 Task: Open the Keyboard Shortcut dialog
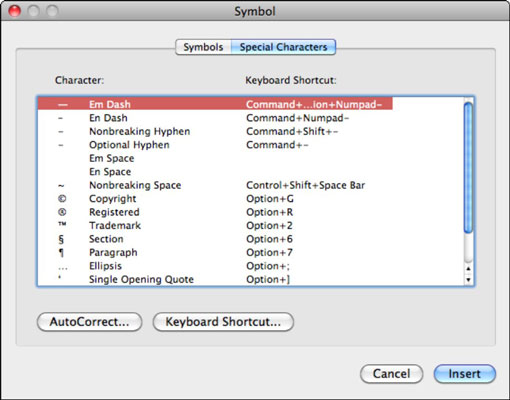click(x=223, y=322)
